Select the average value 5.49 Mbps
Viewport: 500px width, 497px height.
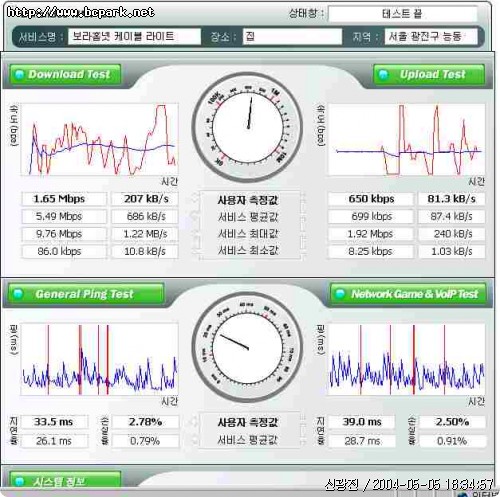pyautogui.click(x=64, y=216)
